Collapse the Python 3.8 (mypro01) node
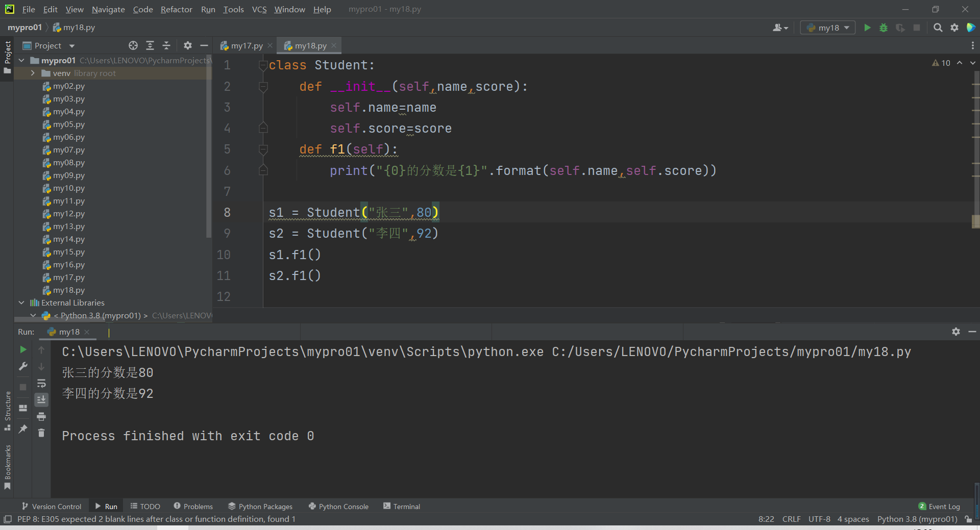The width and height of the screenshot is (980, 530). [33, 315]
